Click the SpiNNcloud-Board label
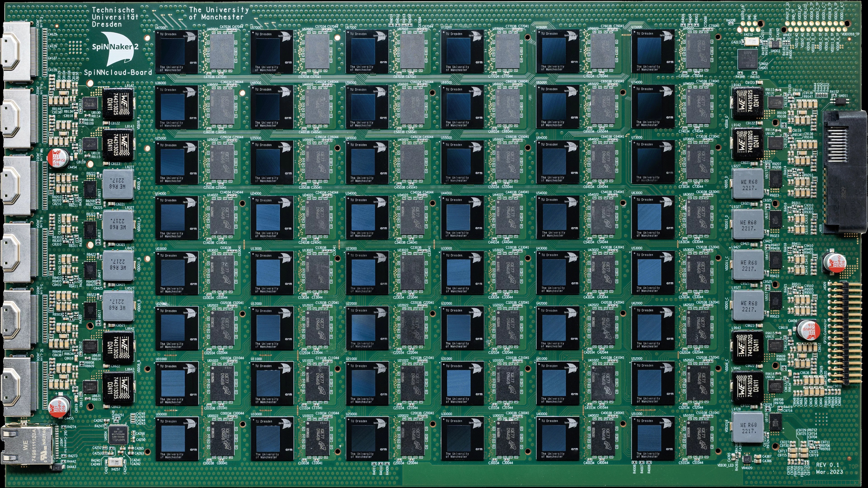 [118, 72]
